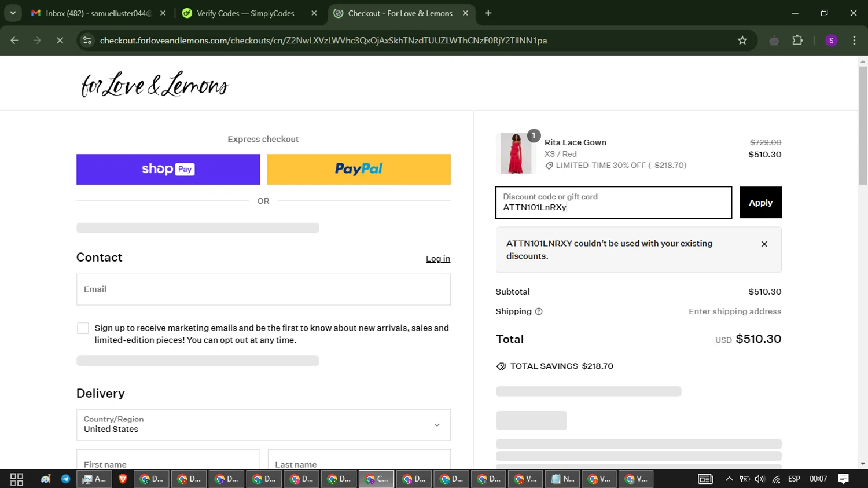Focus the Email input field
868x488 pixels.
pyautogui.click(x=263, y=289)
